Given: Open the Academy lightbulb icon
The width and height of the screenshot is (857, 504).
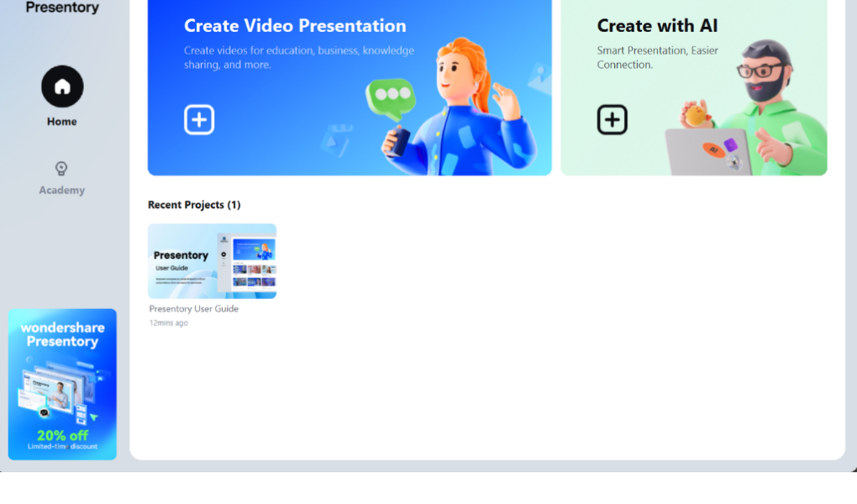Looking at the screenshot, I should (x=61, y=169).
